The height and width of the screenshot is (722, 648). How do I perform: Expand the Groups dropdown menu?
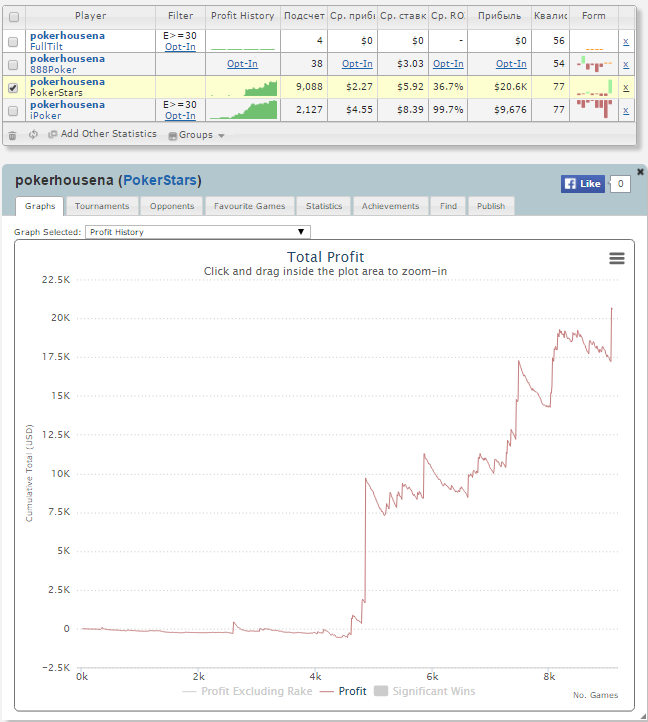pyautogui.click(x=197, y=135)
